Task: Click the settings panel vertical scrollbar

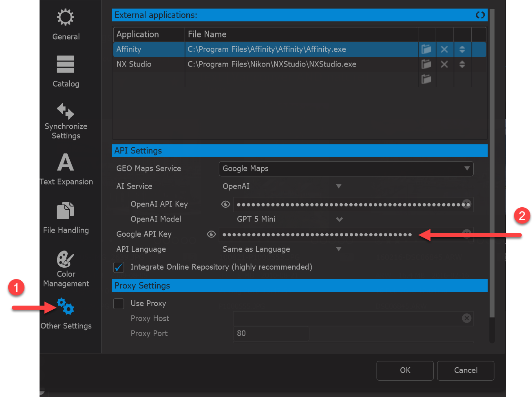Action: pyautogui.click(x=492, y=163)
